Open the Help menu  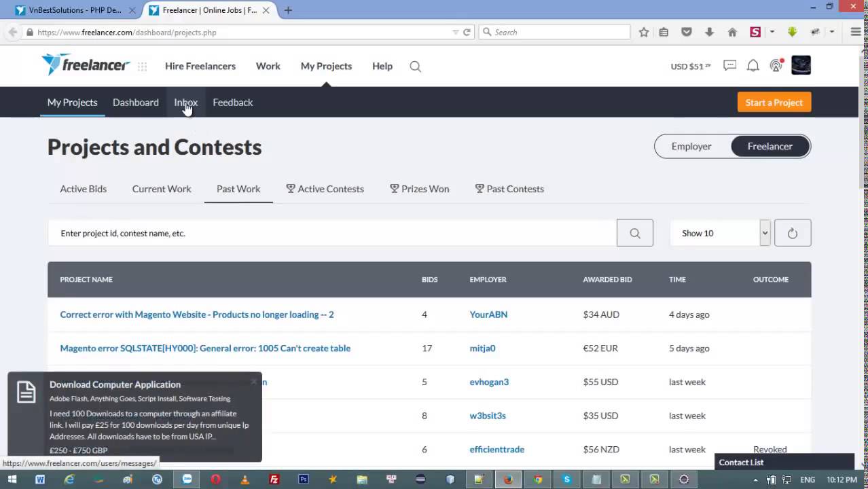[x=382, y=66]
